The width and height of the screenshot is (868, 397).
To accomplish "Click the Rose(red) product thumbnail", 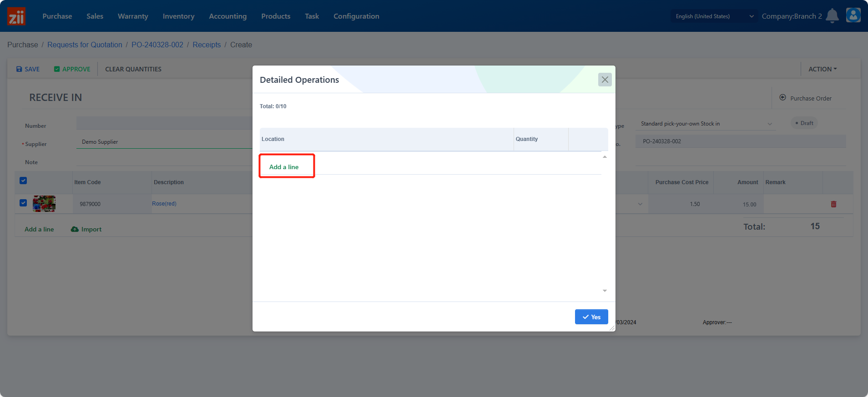I will coord(44,204).
